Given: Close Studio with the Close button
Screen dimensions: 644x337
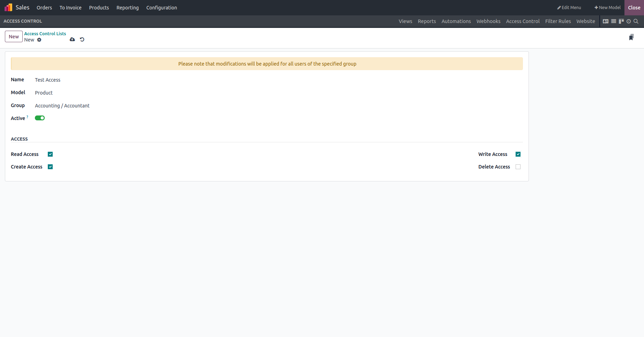Looking at the screenshot, I should [634, 8].
